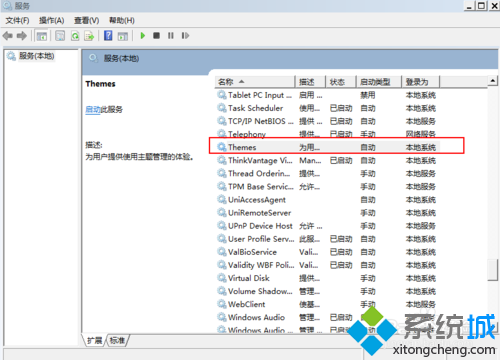Open the 帮助(H) menu
Image resolution: width=500 pixels, height=360 pixels.
(122, 21)
